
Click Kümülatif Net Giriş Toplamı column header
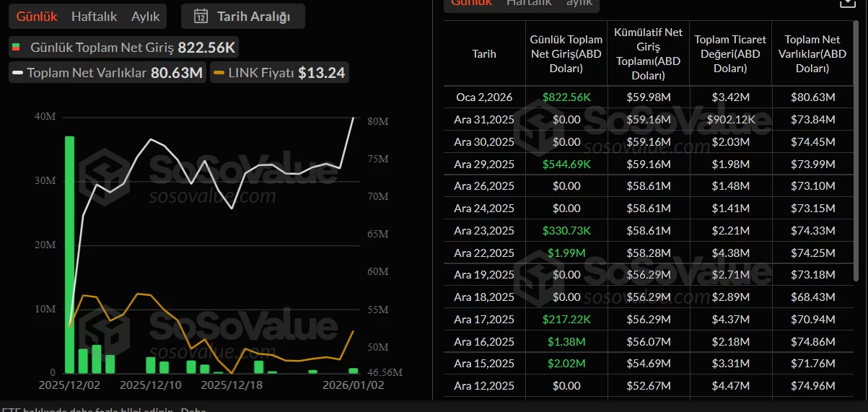tap(648, 54)
